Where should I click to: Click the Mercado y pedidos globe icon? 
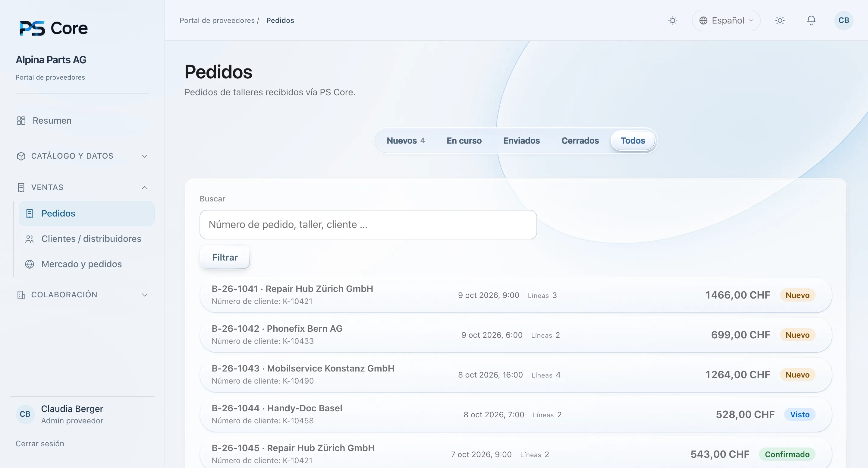tap(30, 264)
